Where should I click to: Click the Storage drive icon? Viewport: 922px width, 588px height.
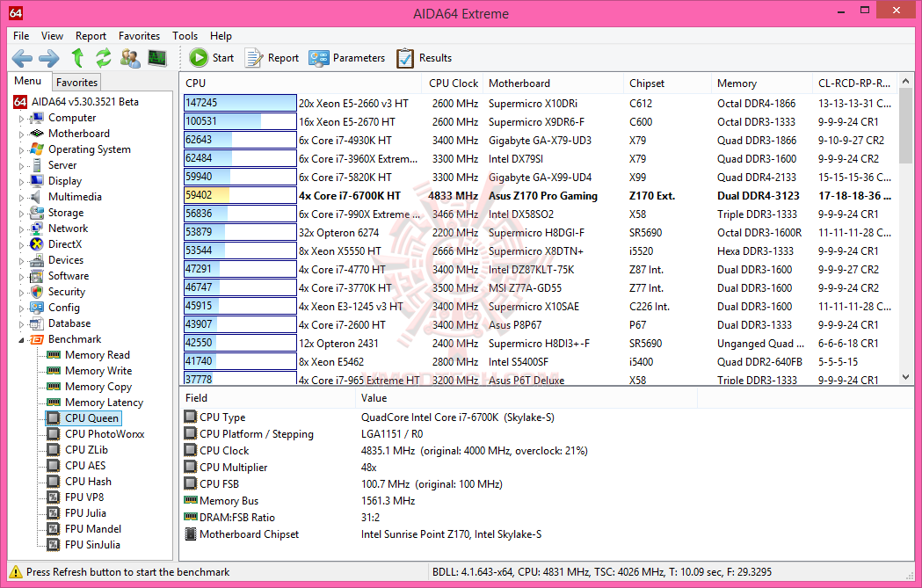pos(37,213)
